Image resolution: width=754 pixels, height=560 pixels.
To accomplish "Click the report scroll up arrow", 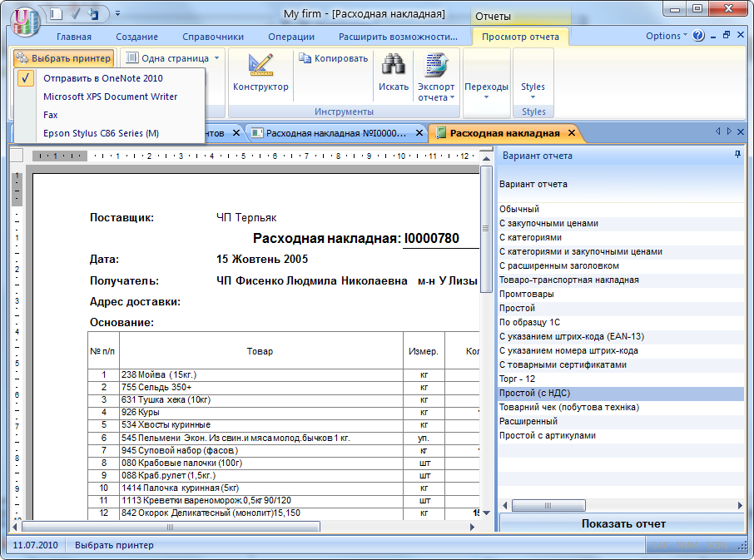I will (486, 158).
